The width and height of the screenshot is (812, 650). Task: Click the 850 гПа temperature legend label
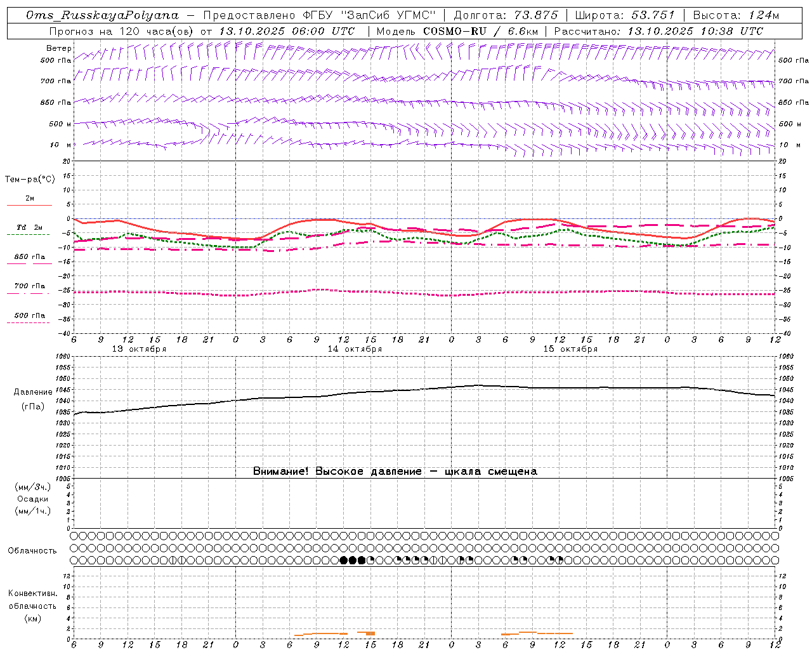(x=30, y=256)
